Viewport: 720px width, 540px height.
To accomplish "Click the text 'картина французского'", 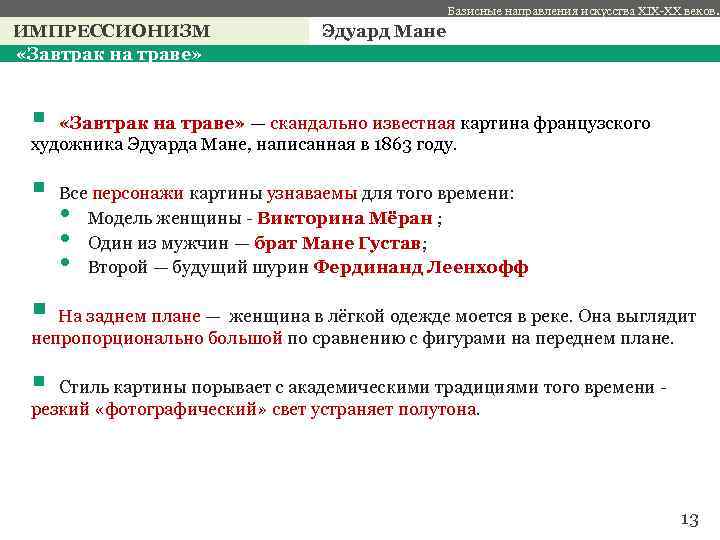I will tap(555, 123).
